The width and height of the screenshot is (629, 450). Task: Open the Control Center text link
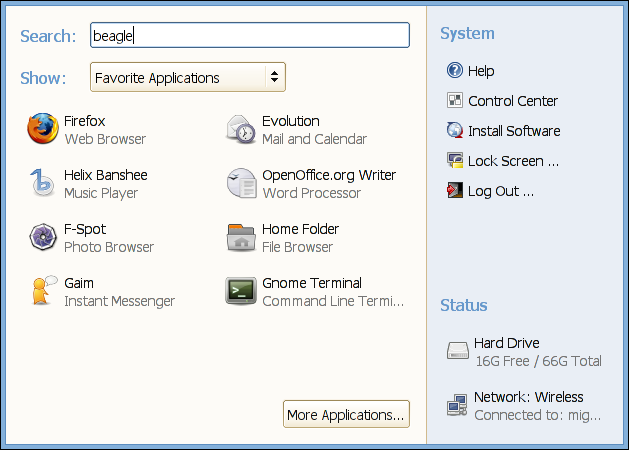[513, 101]
